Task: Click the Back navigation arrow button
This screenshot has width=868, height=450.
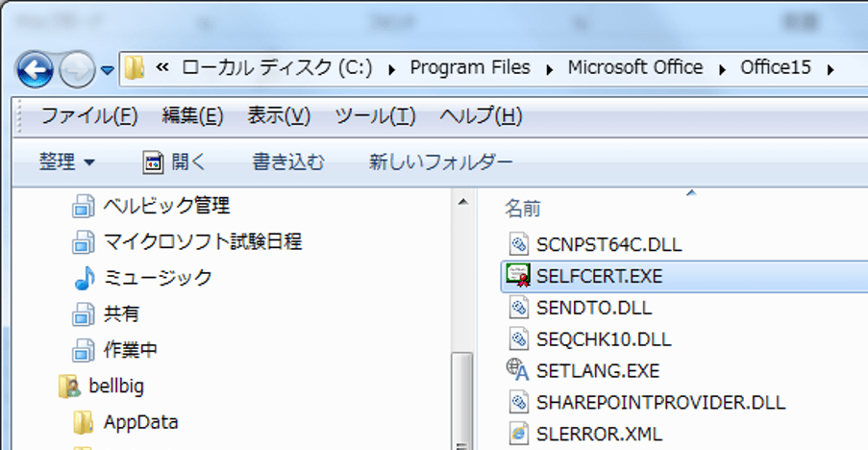Action: click(35, 68)
